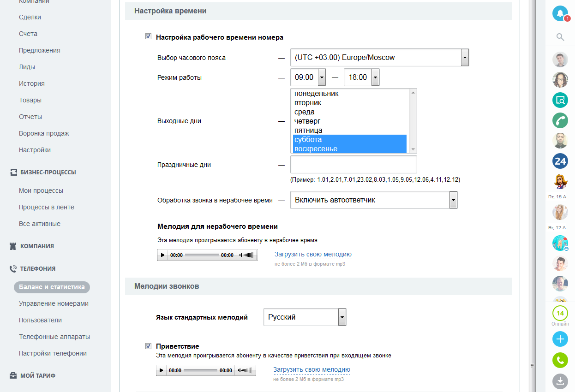Screen dimensions: 575x392
Task: Open the 18:00 end time dropdown
Action: tap(362, 77)
